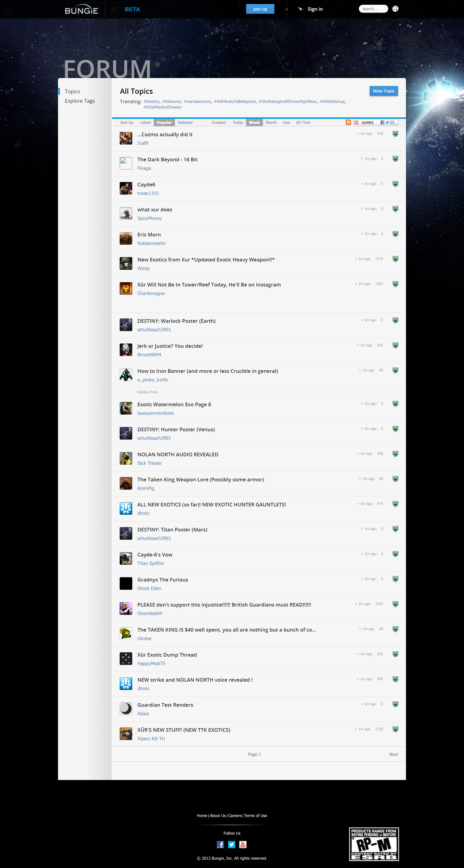The height and width of the screenshot is (868, 464).
Task: Sort topics by Latest
Action: point(145,123)
